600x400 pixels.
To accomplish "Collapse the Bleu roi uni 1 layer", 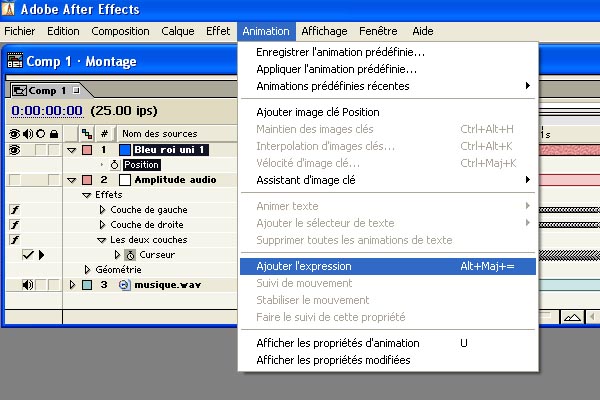I will (x=72, y=150).
